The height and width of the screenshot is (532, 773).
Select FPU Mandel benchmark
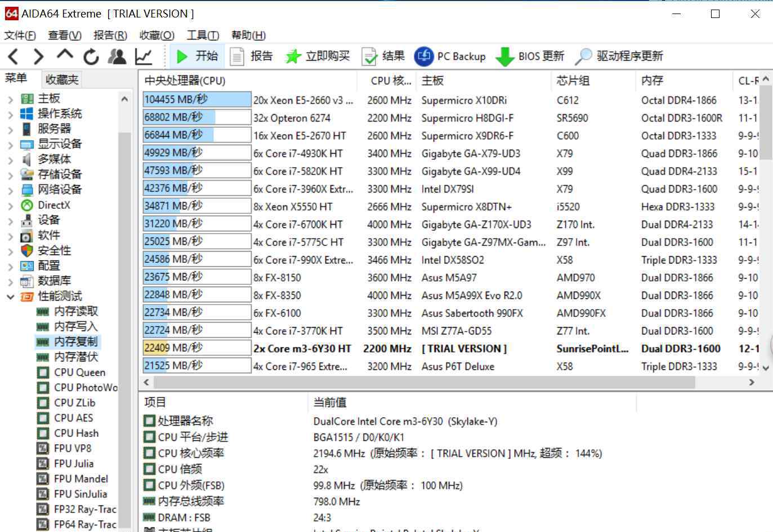click(81, 479)
